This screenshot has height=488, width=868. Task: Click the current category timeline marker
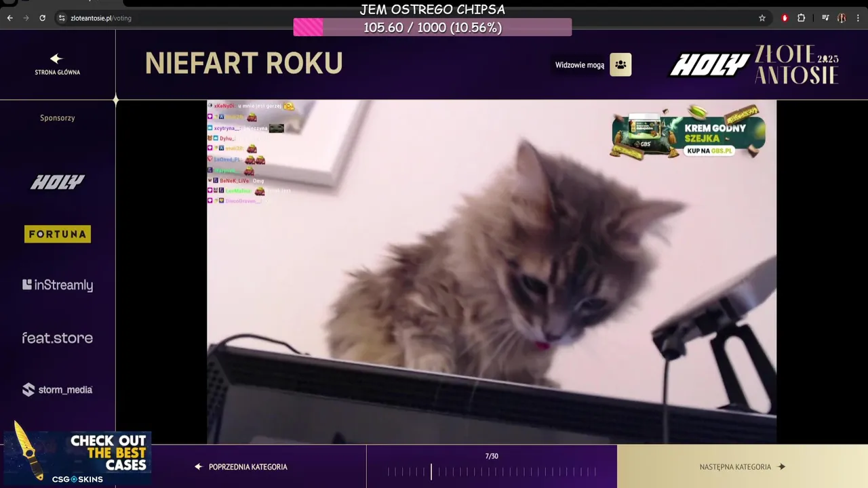pyautogui.click(x=431, y=472)
